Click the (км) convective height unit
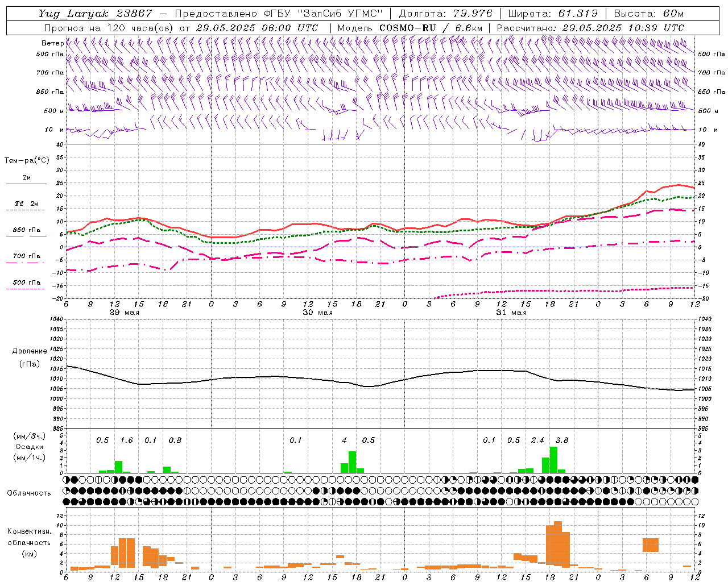This screenshot has width=728, height=582. 29,554
